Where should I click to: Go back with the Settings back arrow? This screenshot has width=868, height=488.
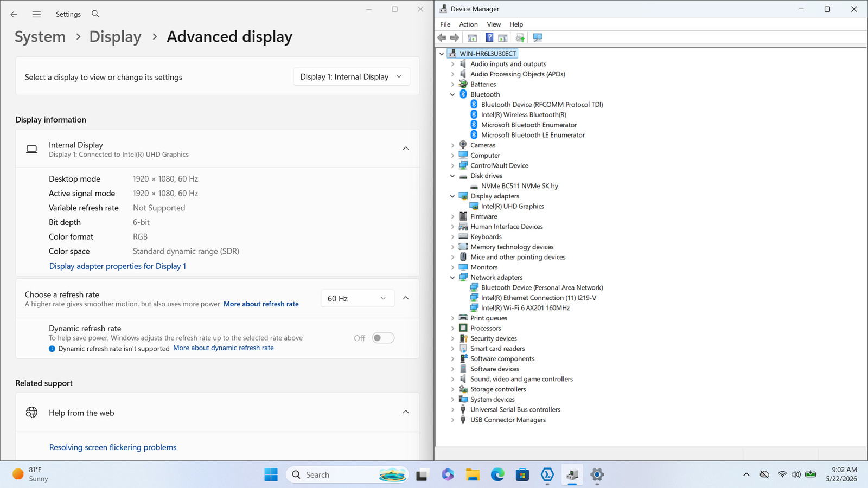(x=14, y=14)
